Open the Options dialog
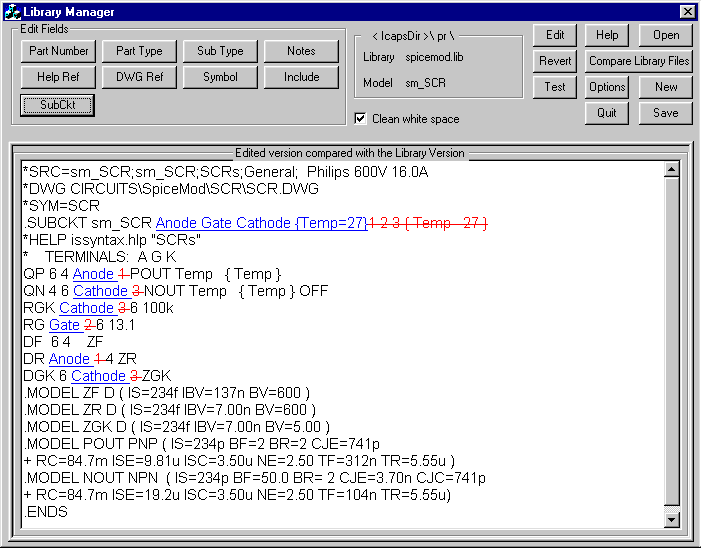Viewport: 701px width, 548px height. click(x=607, y=87)
